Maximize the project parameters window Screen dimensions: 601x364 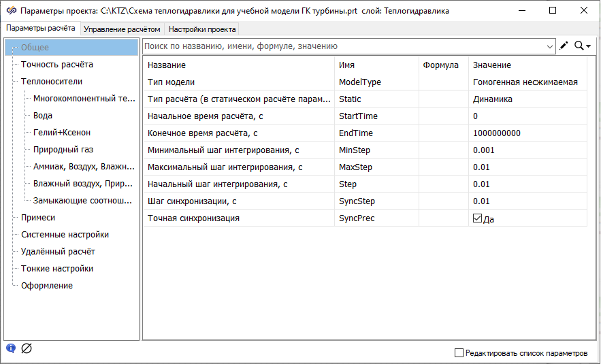(553, 11)
